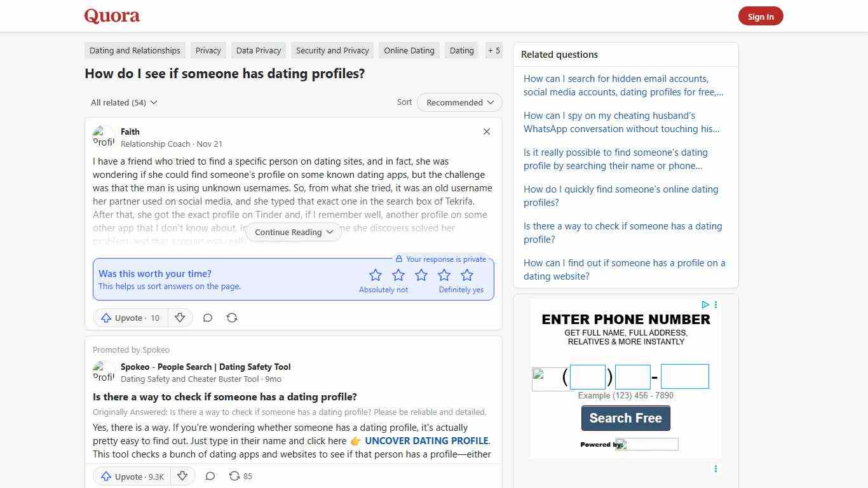Click the phone number input in the ad
This screenshot has height=488, width=868.
coord(587,376)
